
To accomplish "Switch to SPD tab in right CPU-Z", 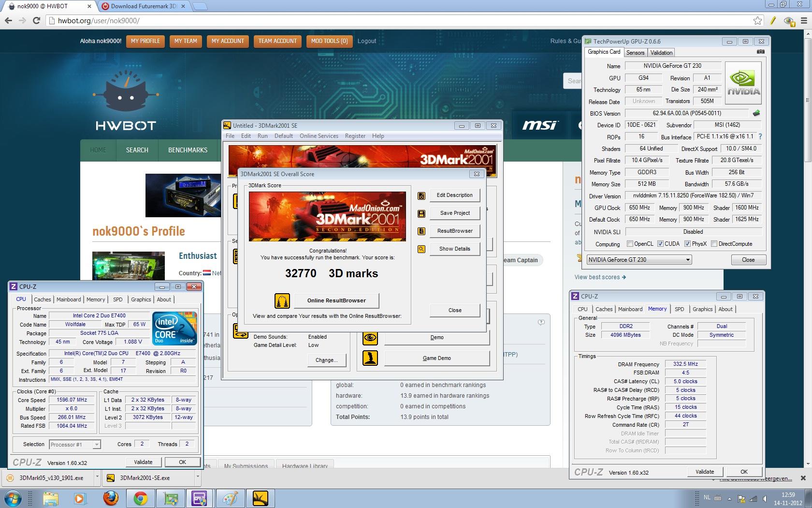I will pyautogui.click(x=679, y=309).
